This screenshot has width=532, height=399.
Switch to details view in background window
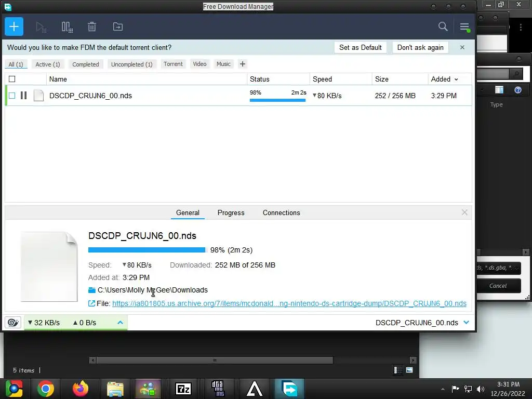tap(397, 370)
